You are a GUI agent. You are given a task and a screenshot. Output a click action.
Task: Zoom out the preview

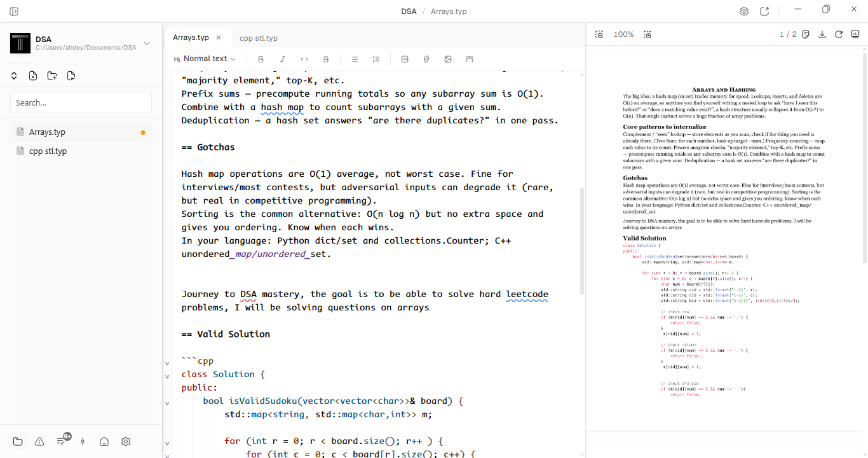click(599, 34)
